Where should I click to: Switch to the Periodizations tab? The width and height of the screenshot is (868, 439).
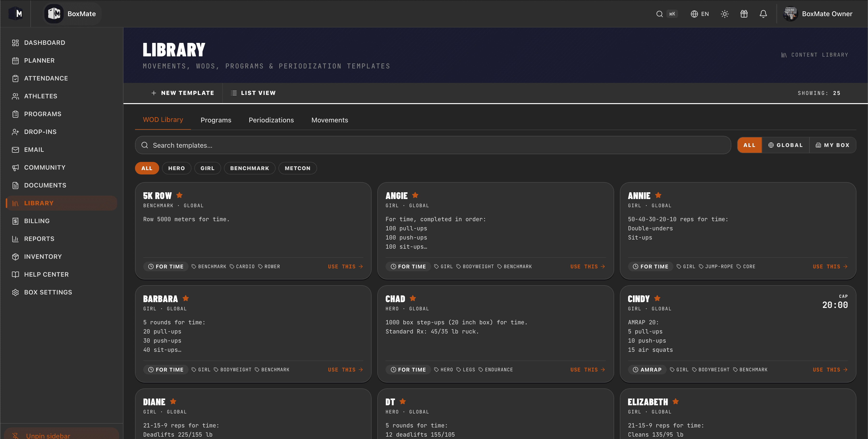[271, 120]
